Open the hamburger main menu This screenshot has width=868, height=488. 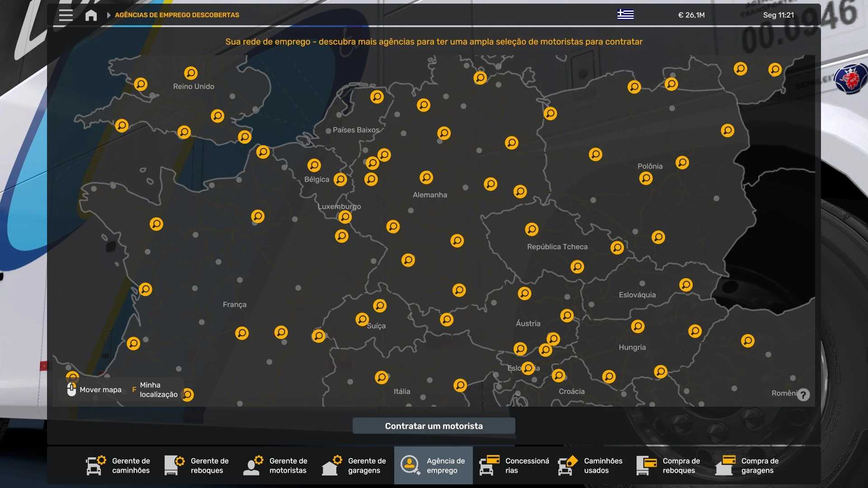(x=66, y=15)
